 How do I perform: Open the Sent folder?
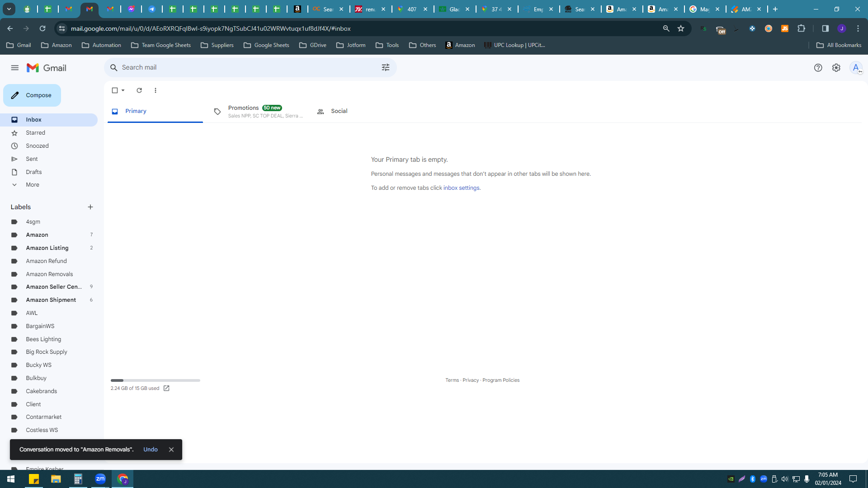[49, 159]
